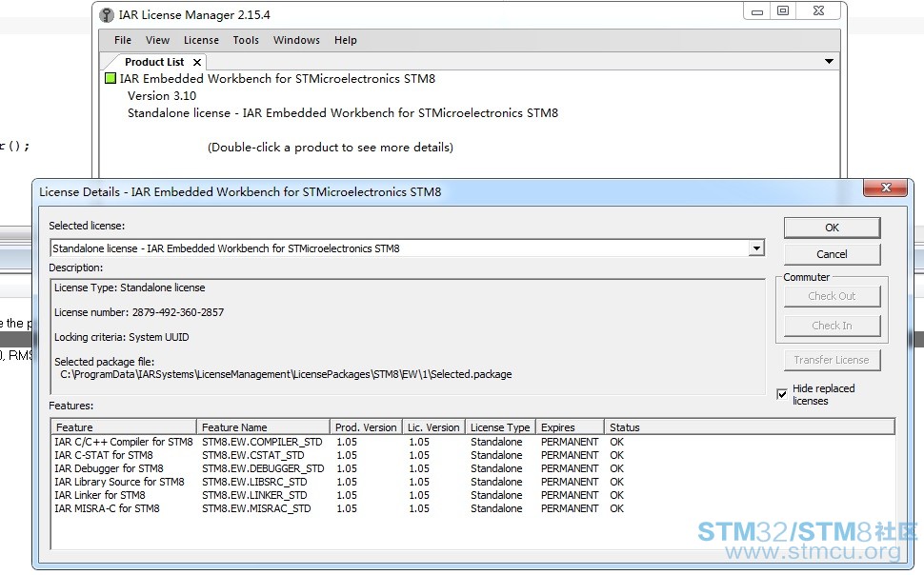Click the Cancel button
924x575 pixels.
coord(832,254)
